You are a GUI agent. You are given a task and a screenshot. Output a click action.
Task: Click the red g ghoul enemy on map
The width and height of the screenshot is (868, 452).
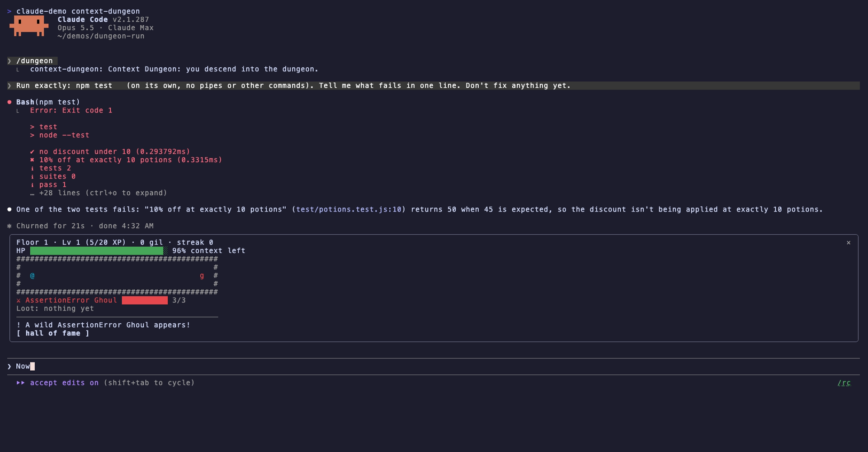pos(202,275)
